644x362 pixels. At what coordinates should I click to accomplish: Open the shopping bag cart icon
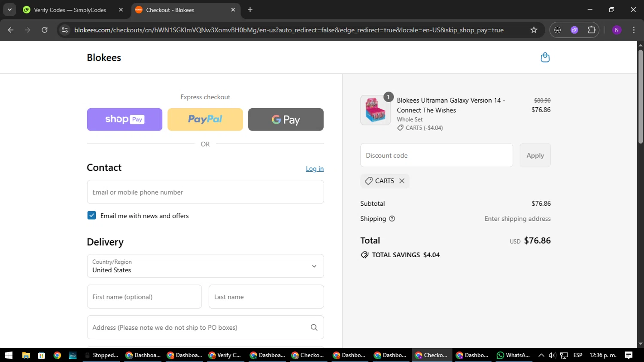(x=545, y=58)
